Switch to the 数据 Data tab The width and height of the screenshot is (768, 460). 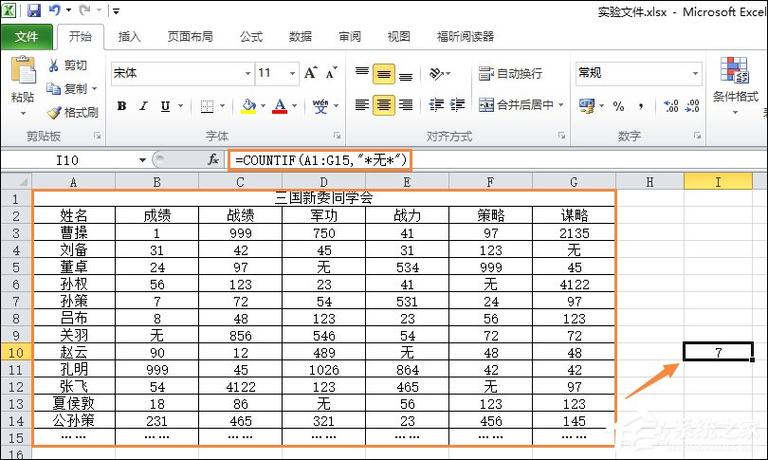(300, 37)
